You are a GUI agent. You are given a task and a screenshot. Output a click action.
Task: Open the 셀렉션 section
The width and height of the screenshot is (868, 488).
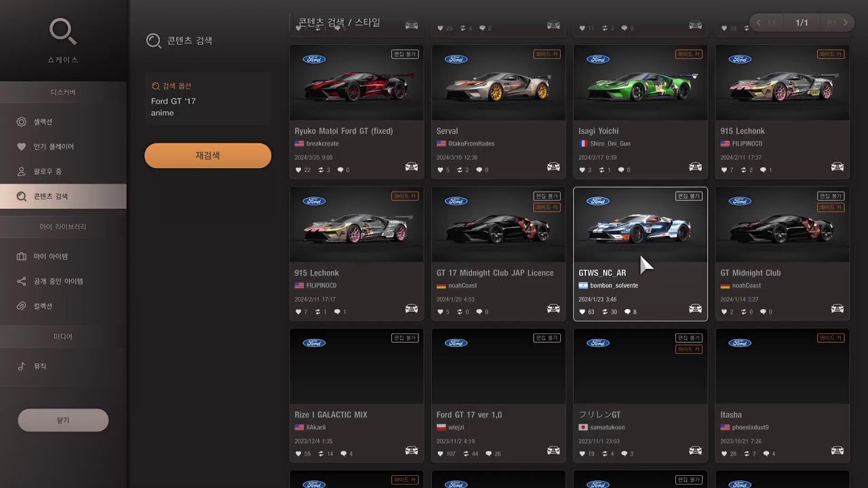tap(63, 122)
